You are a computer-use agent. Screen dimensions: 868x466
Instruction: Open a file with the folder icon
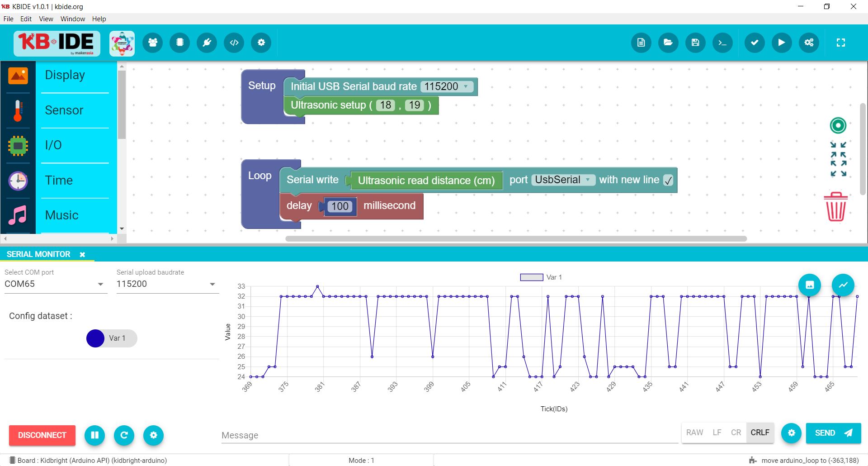click(x=668, y=43)
